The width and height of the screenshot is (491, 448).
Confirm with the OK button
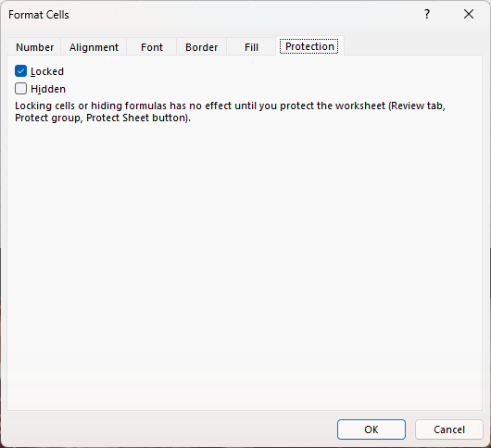(x=371, y=429)
